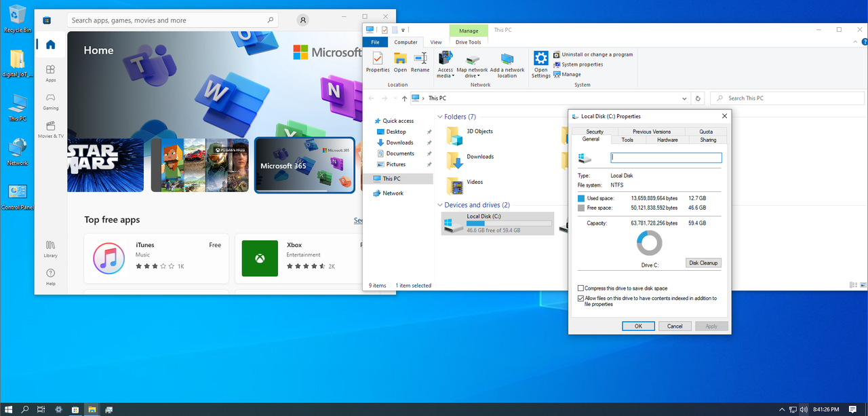868x416 pixels.
Task: Open Help in Microsoft Store sidebar
Action: (x=50, y=277)
